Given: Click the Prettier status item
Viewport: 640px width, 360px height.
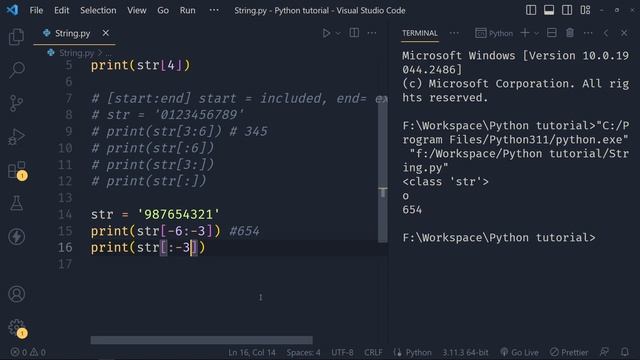Looking at the screenshot, I should point(569,352).
